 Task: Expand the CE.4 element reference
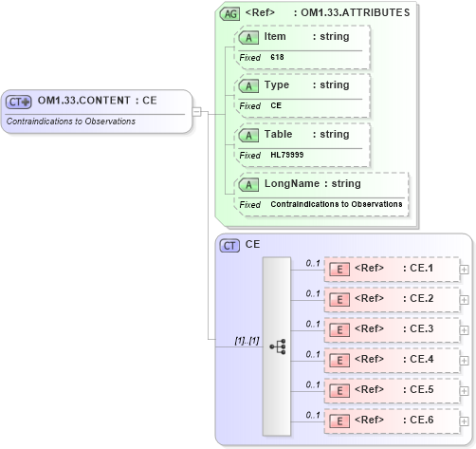click(x=464, y=361)
